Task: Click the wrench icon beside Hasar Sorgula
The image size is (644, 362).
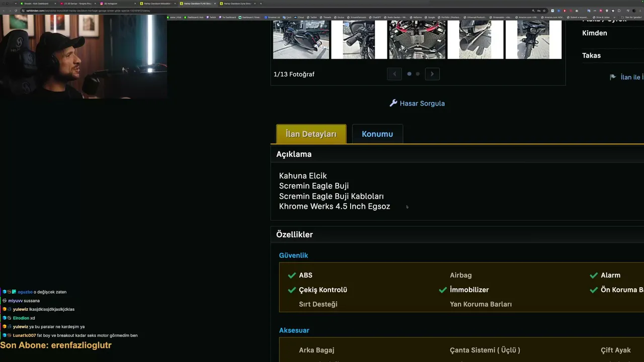Action: [x=393, y=103]
